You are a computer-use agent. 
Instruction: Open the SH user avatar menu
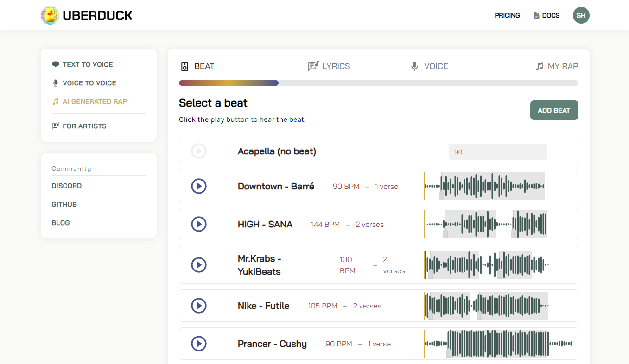[x=581, y=15]
